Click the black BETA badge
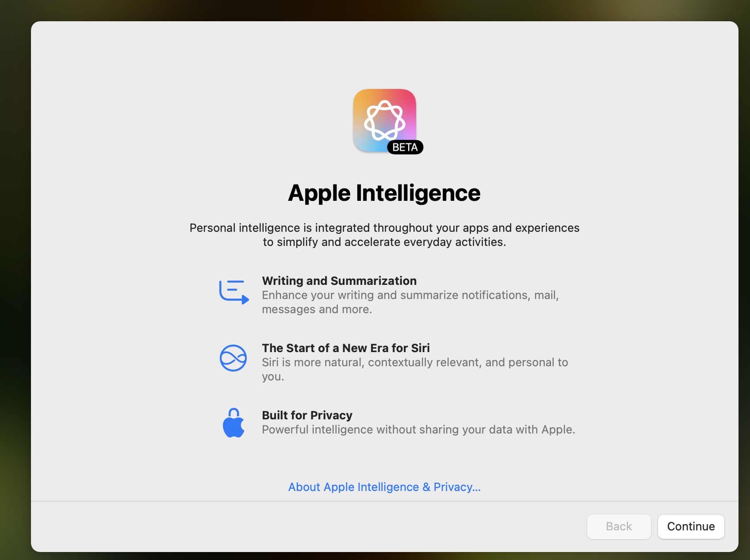 click(x=405, y=147)
